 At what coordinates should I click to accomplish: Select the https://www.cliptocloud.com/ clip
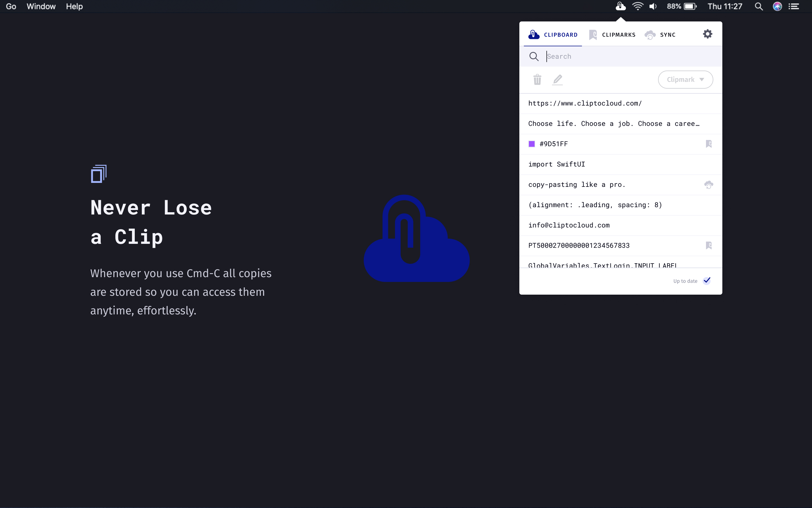620,104
